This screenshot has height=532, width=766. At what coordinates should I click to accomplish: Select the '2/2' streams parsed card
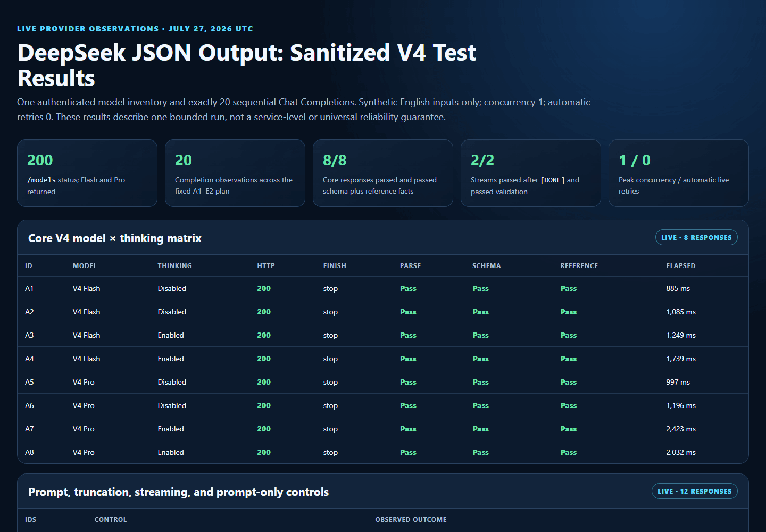pos(531,173)
